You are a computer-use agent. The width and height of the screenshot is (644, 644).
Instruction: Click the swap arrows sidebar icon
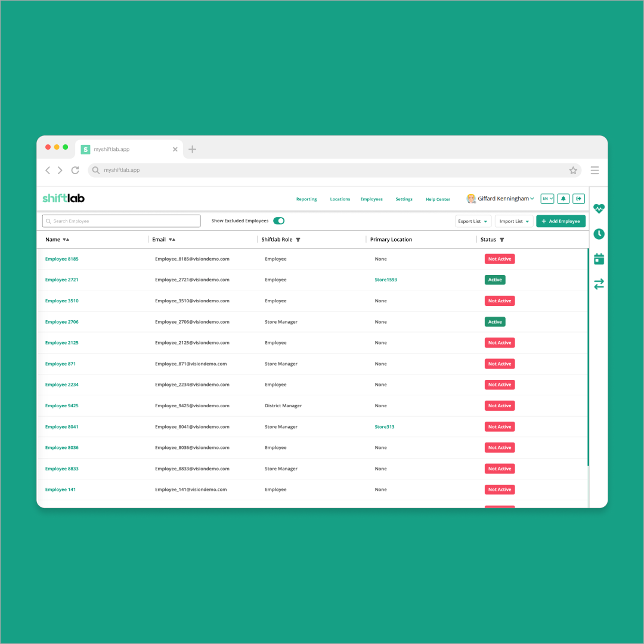pyautogui.click(x=599, y=284)
